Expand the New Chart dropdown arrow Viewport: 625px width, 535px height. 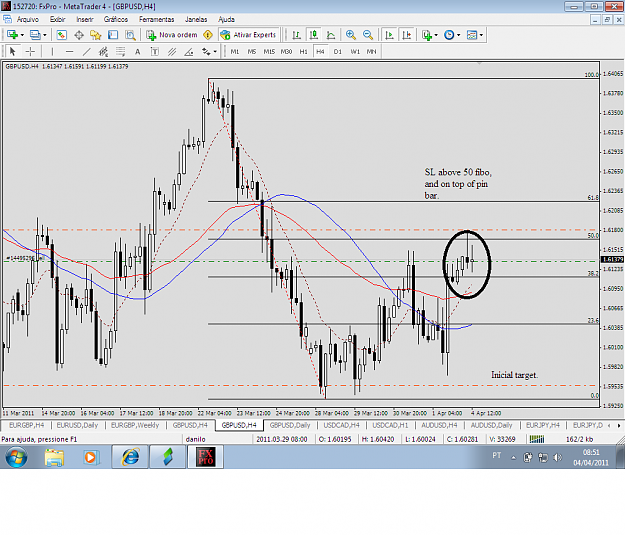[x=22, y=35]
